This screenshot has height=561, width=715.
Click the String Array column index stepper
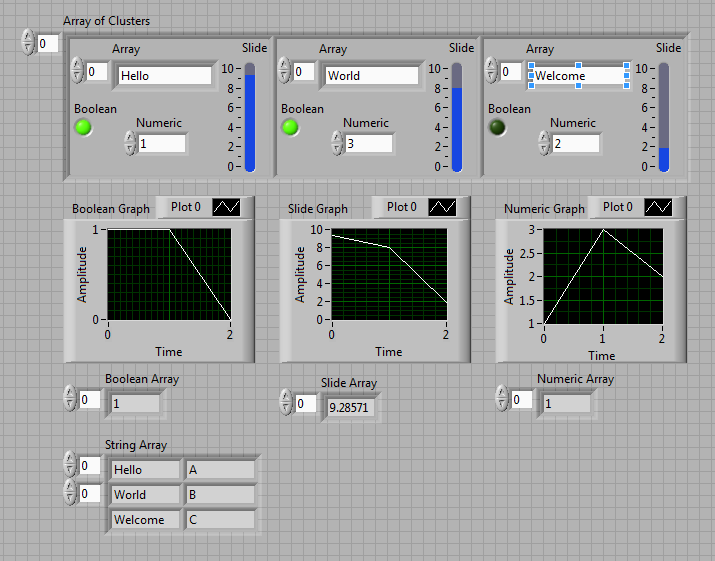click(70, 492)
